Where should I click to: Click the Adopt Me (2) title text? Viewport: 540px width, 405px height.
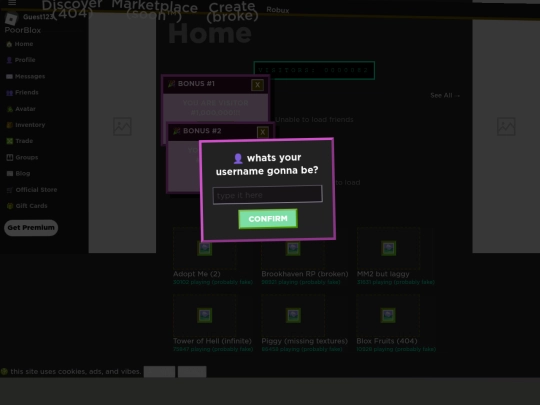click(x=197, y=274)
